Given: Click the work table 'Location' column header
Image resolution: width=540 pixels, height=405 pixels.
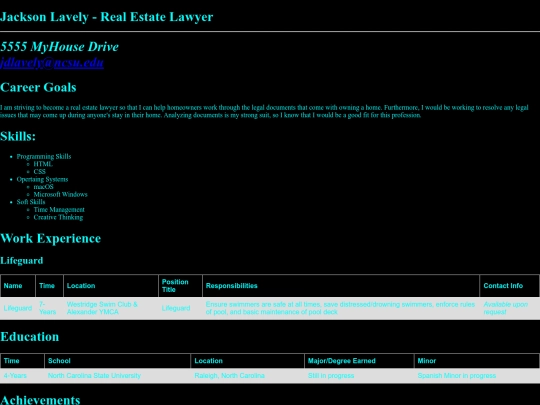Looking at the screenshot, I should click(x=111, y=285).
